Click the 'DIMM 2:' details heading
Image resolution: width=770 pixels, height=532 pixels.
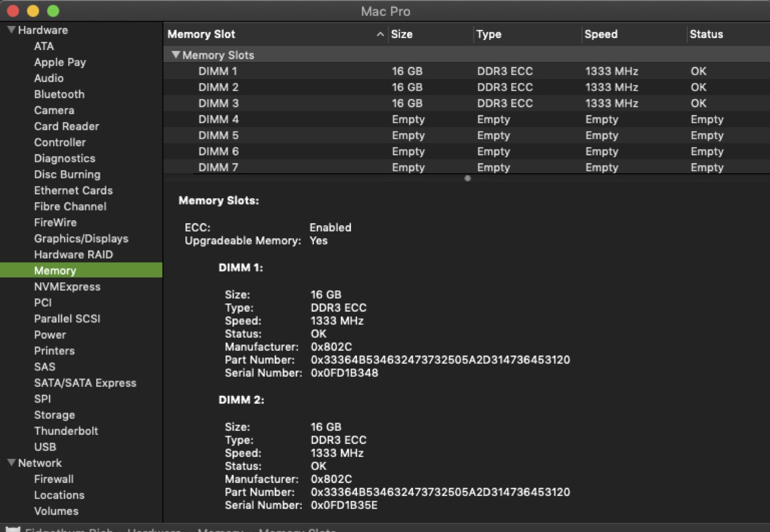coord(241,400)
